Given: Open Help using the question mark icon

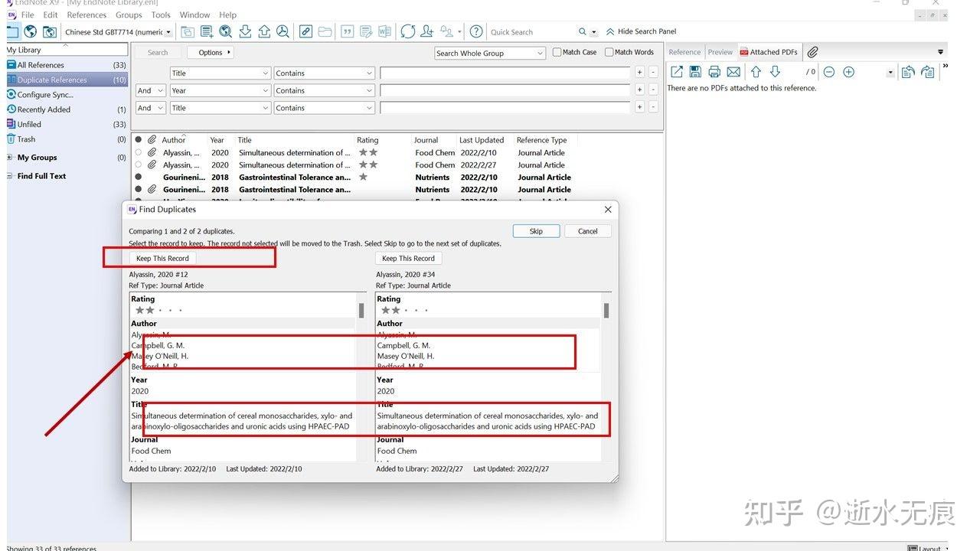Looking at the screenshot, I should coord(475,31).
